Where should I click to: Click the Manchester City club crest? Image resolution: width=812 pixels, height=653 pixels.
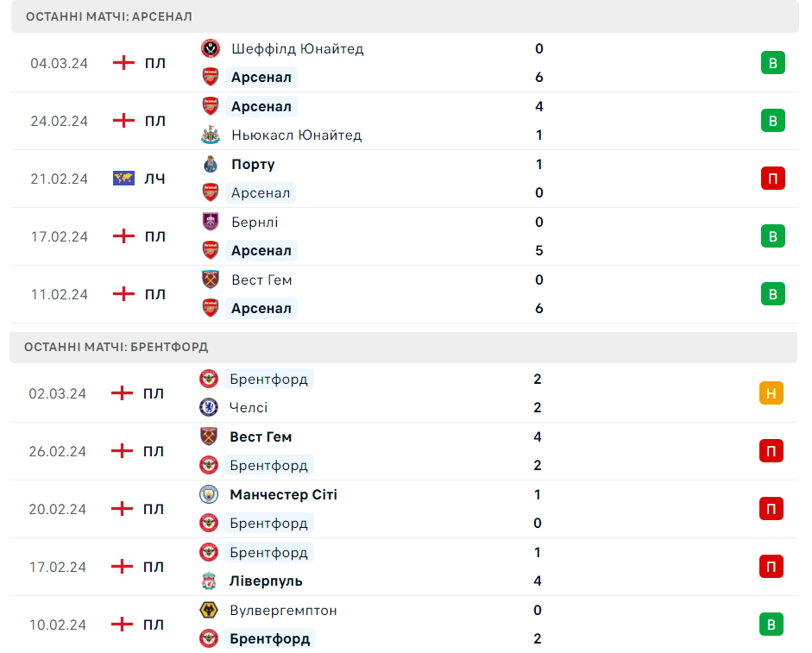pyautogui.click(x=209, y=494)
